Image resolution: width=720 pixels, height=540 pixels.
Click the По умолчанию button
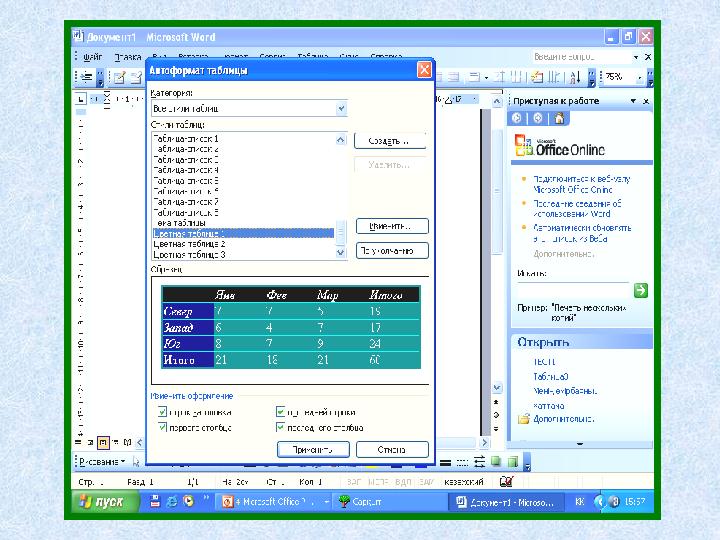[392, 250]
